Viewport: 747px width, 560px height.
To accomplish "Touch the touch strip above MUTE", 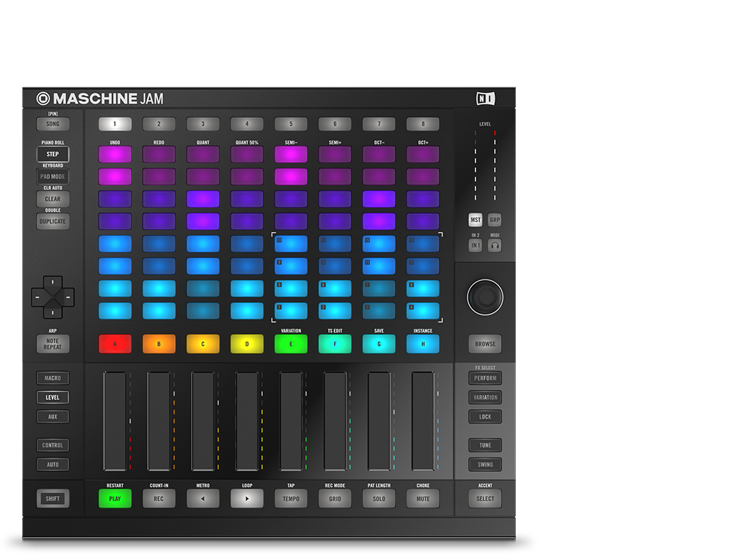I will coord(423,421).
